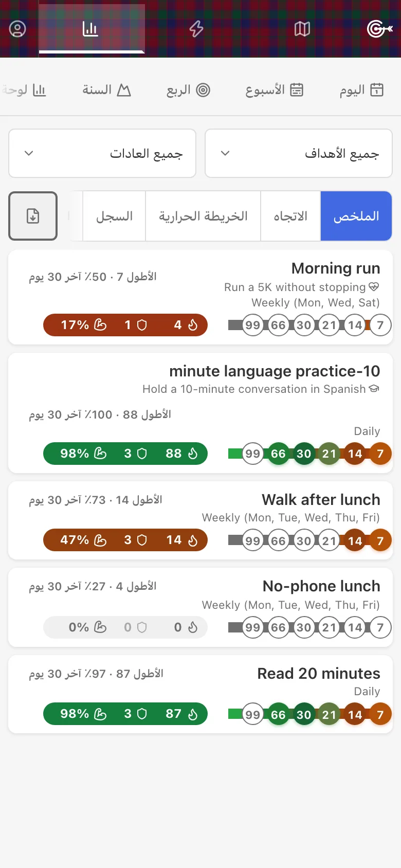Switch to الاتجاه trend view
The width and height of the screenshot is (401, 868).
click(290, 216)
